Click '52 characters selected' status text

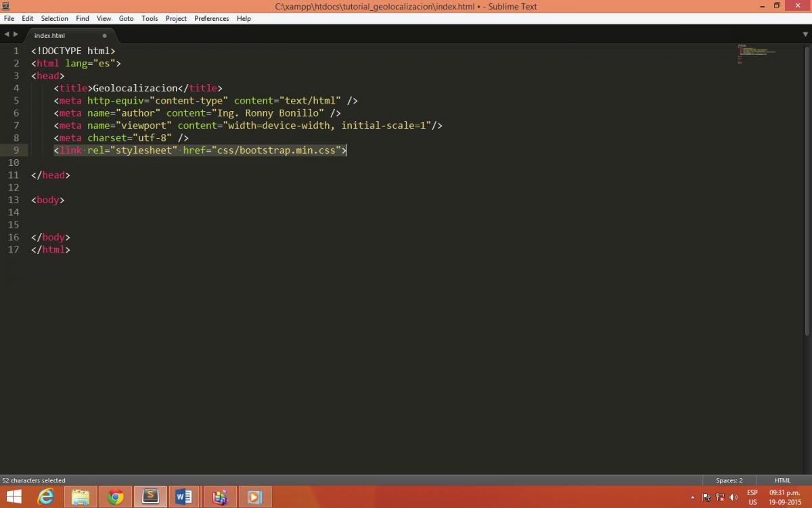click(34, 480)
